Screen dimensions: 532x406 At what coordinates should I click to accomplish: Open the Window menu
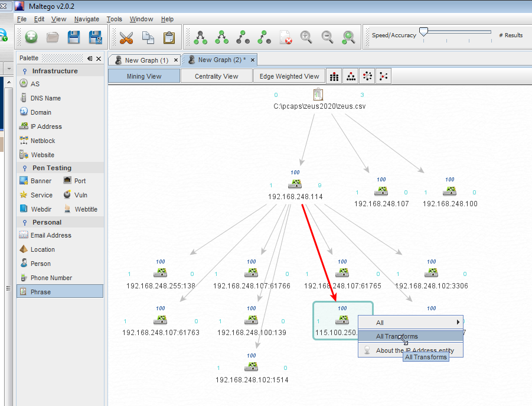[141, 19]
